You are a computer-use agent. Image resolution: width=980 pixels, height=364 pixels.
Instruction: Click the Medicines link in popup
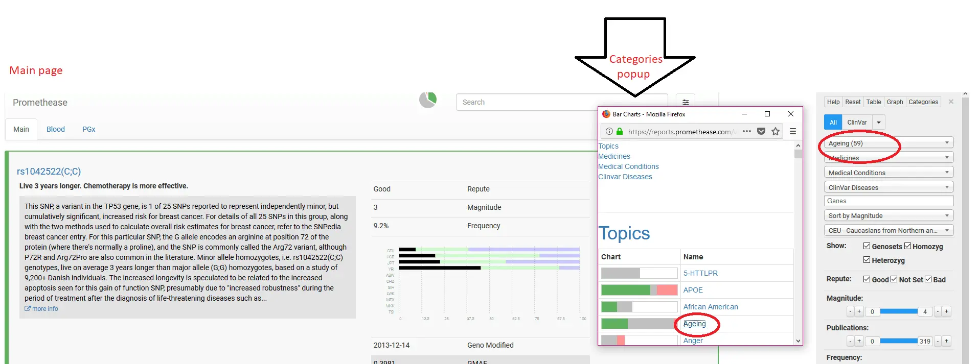point(614,156)
